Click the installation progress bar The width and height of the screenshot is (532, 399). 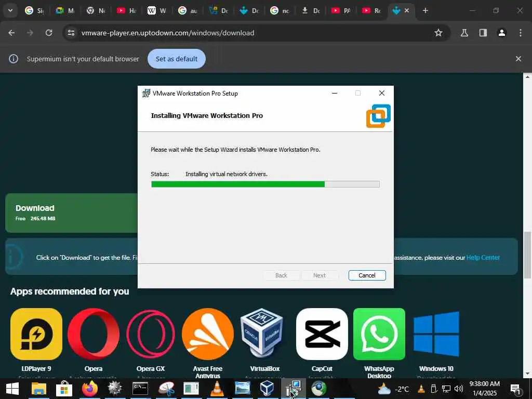pyautogui.click(x=265, y=184)
